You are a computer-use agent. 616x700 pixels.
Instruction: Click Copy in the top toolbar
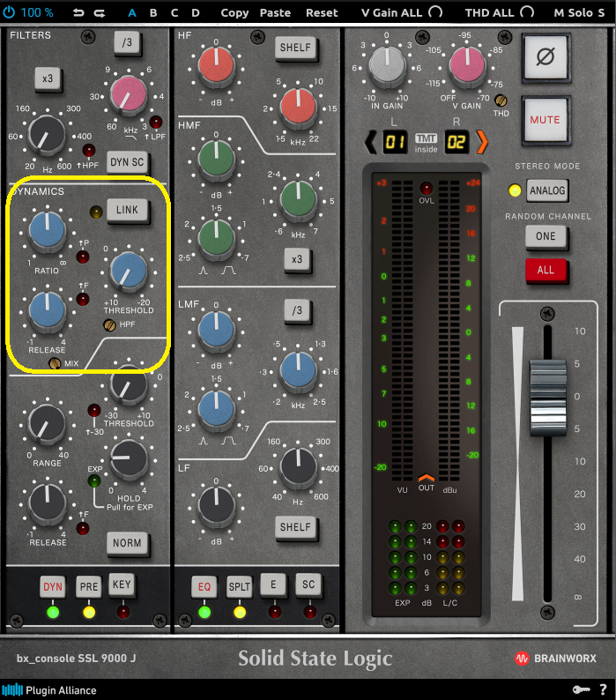(234, 13)
